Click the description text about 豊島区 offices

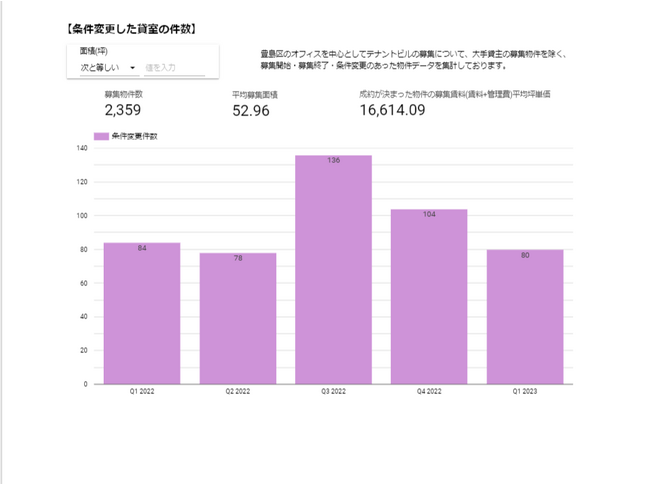click(412, 60)
